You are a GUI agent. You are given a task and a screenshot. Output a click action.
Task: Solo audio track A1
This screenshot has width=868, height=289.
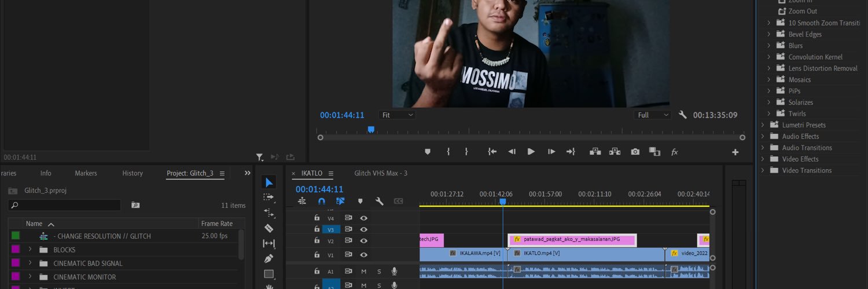380,272
